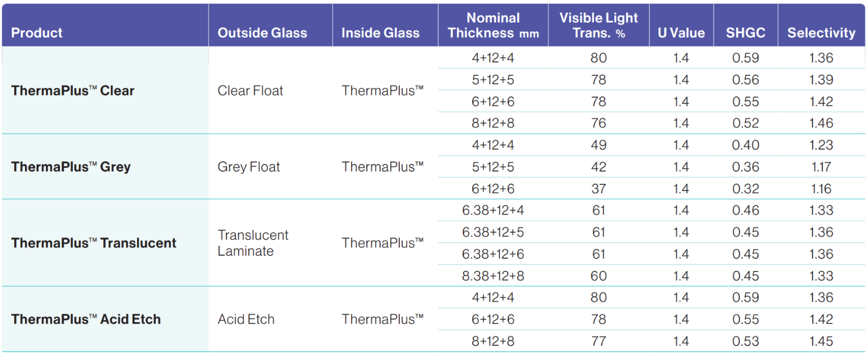Viewport: 868px width, 360px height.
Task: Click the Visible Light Trans. % header
Action: pyautogui.click(x=599, y=26)
